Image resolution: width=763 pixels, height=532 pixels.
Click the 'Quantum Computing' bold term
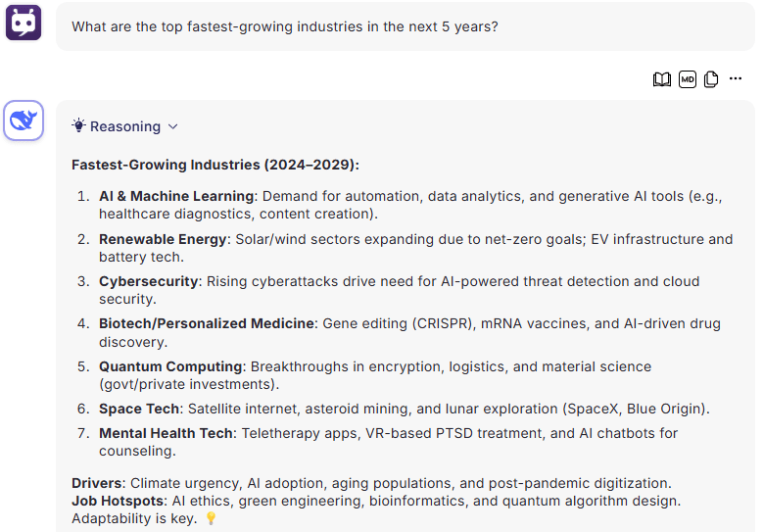pyautogui.click(x=170, y=366)
